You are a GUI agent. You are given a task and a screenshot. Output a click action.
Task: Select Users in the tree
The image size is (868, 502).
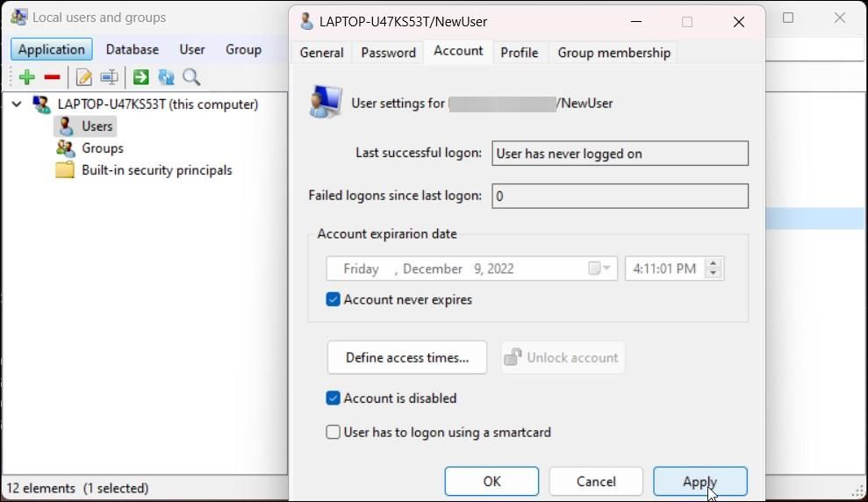pos(97,126)
